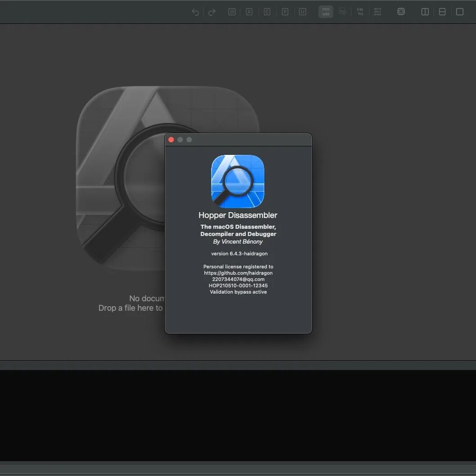The image size is (476, 476).
Task: Switch to pseudo-code view
Action: (x=360, y=12)
